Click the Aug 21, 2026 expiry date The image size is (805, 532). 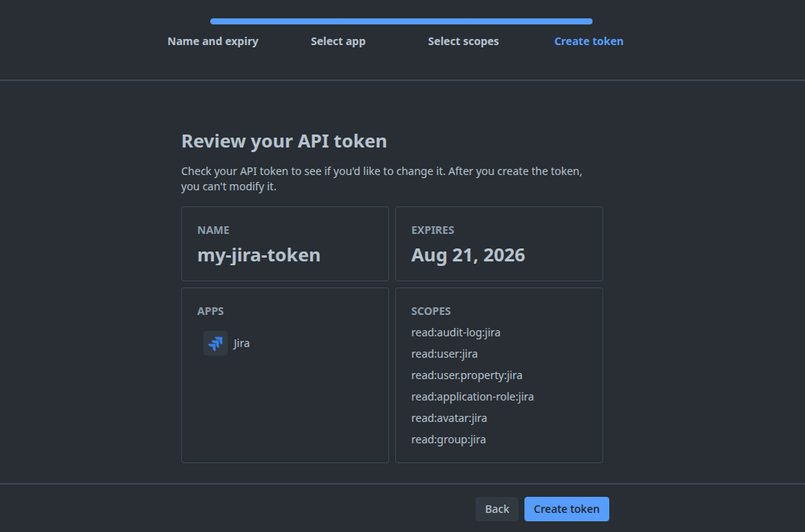[468, 255]
